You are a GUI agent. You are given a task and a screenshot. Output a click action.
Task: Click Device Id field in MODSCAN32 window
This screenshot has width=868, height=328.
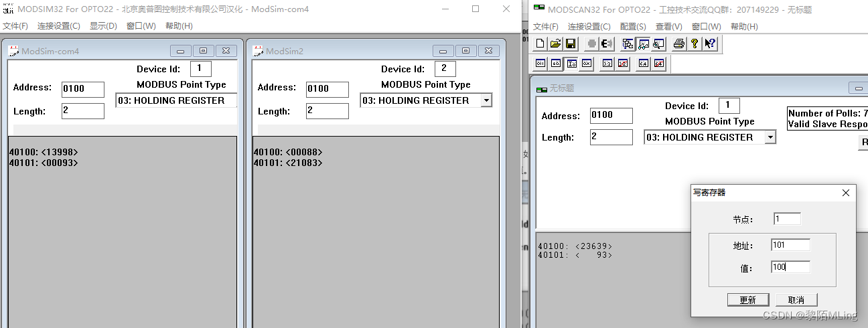[x=729, y=105]
